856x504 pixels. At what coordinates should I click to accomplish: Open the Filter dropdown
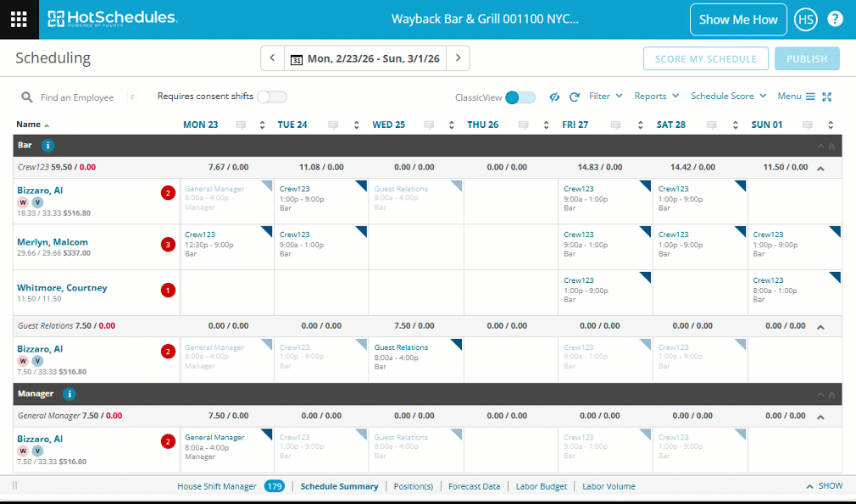coord(605,96)
